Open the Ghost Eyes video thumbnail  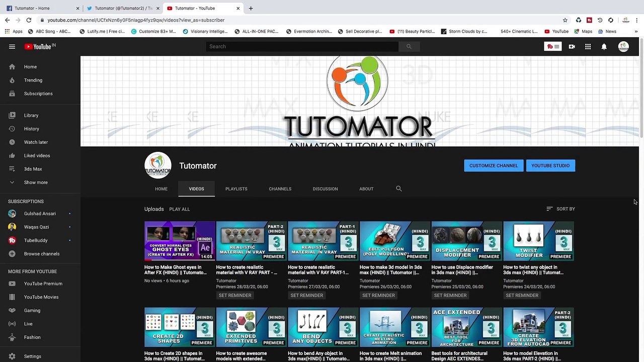click(180, 241)
